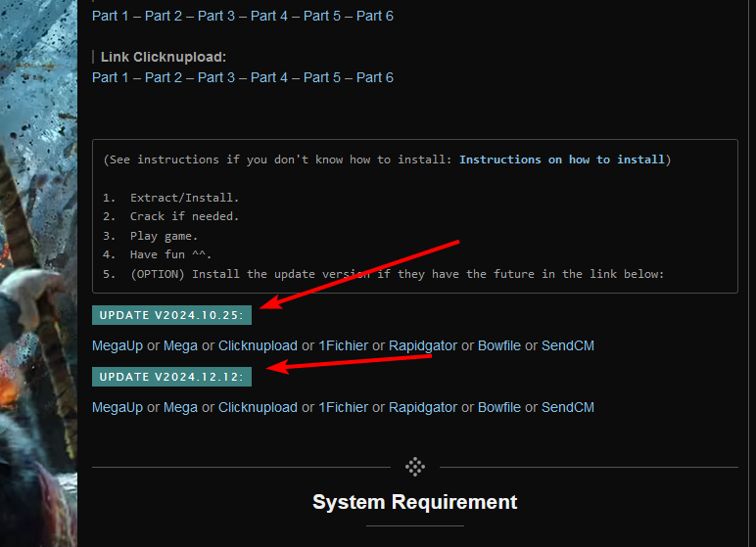Click '2. Crack if needed.' instruction line

pos(170,216)
